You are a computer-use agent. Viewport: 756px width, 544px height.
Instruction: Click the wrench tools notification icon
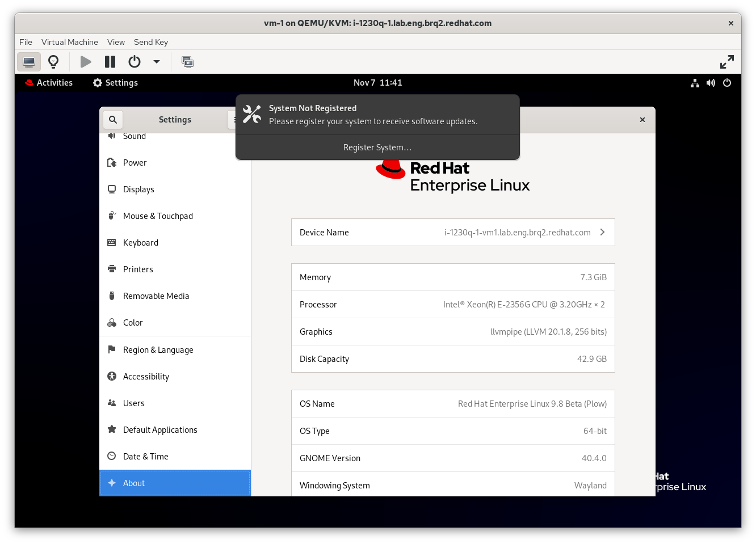[x=252, y=115]
